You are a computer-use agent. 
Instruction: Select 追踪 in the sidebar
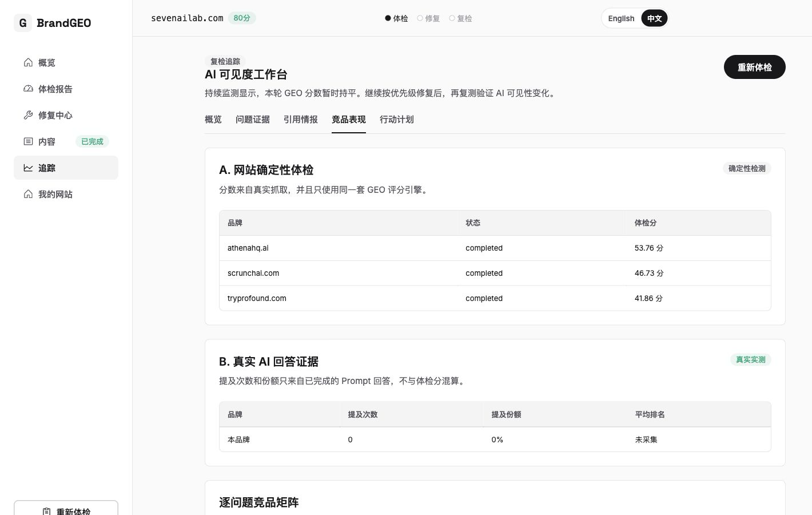click(66, 168)
